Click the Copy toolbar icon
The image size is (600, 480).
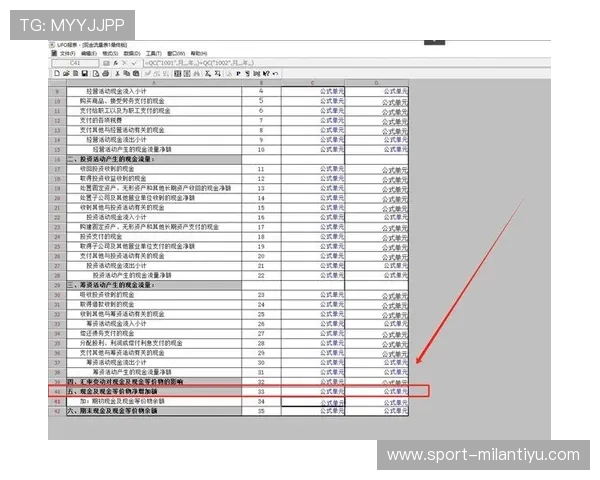click(127, 73)
